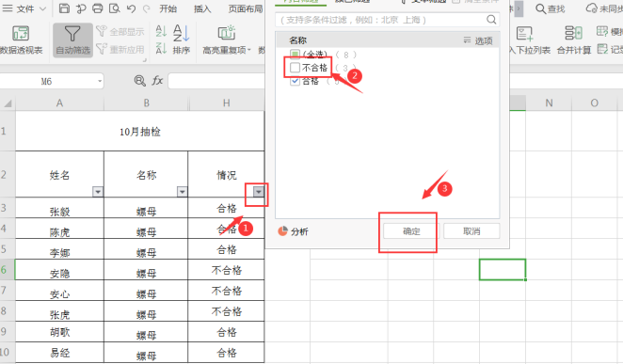This screenshot has width=623, height=364.
Task: Click the 合格 cell in row 9
Action: pos(226,332)
